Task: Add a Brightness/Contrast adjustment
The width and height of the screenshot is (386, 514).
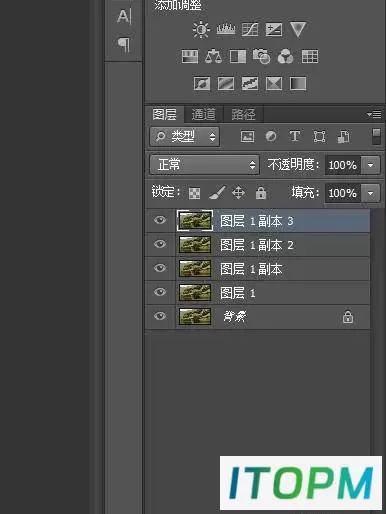Action: pos(201,29)
